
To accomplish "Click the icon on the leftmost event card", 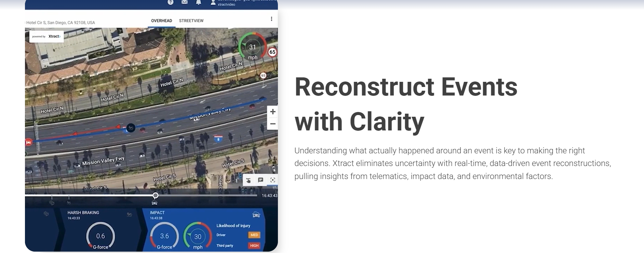I will coord(46,214).
